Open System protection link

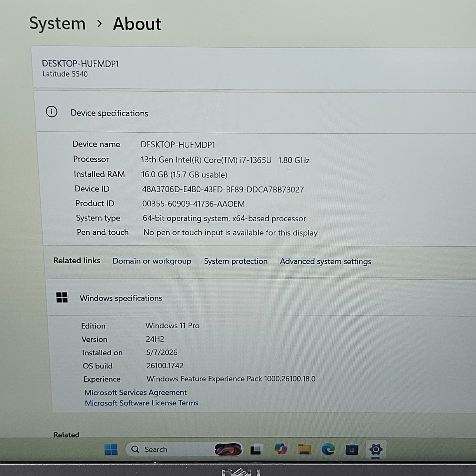[236, 261]
